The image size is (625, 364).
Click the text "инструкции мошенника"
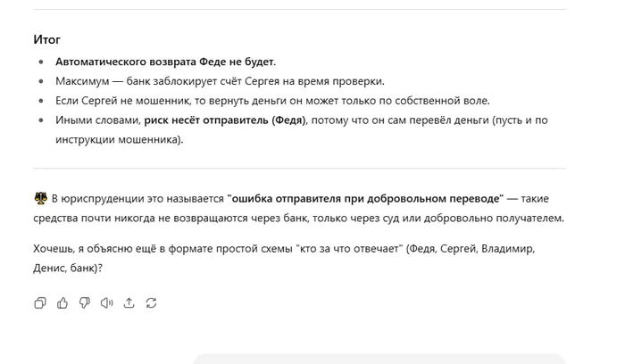point(116,140)
